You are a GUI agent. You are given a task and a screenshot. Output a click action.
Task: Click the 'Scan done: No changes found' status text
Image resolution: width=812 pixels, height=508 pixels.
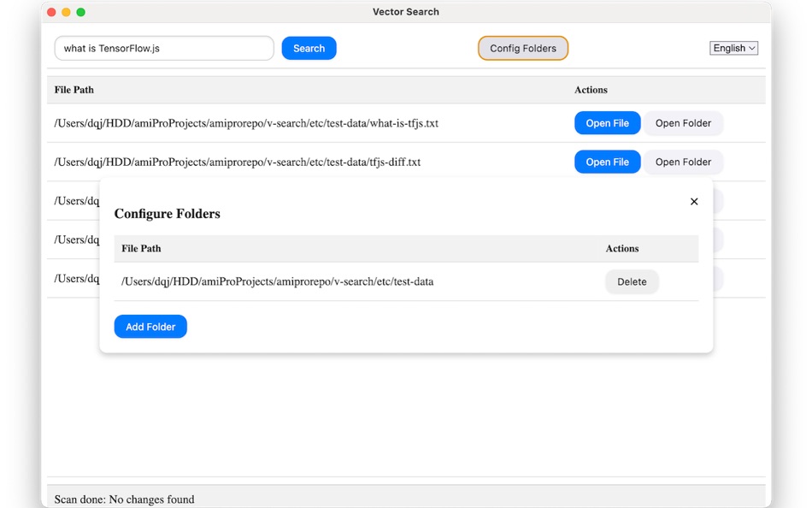point(124,499)
